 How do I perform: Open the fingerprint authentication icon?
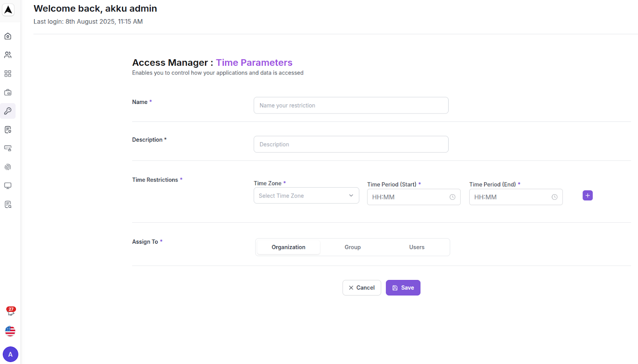pyautogui.click(x=8, y=167)
